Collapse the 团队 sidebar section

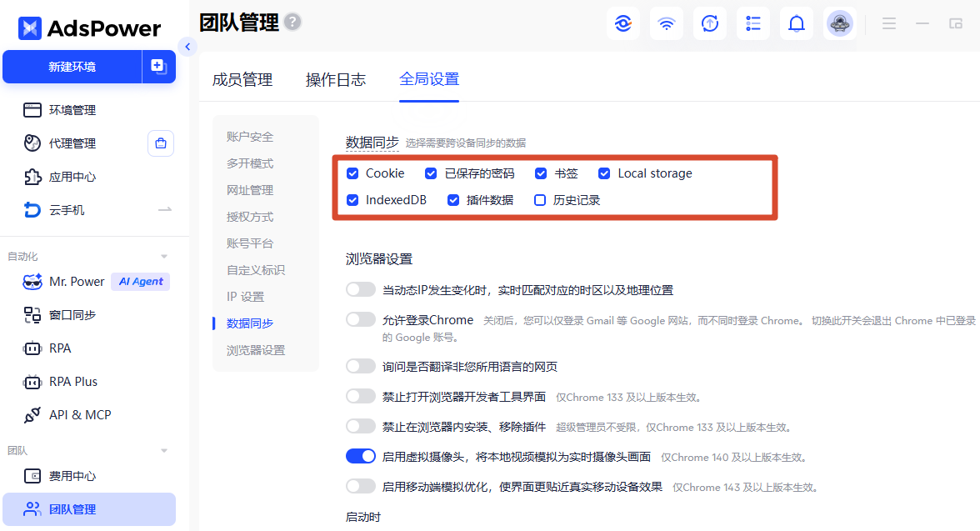pos(163,450)
